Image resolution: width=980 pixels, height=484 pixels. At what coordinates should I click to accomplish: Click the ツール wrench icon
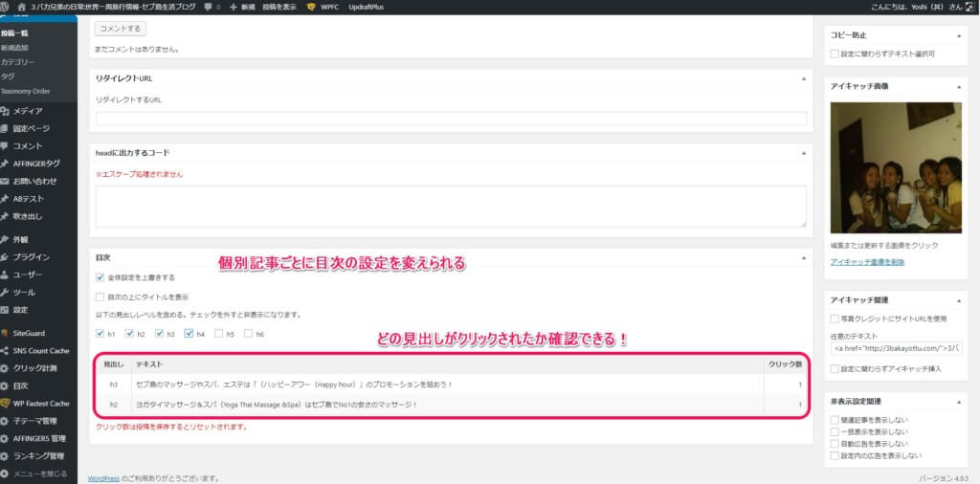[5, 293]
